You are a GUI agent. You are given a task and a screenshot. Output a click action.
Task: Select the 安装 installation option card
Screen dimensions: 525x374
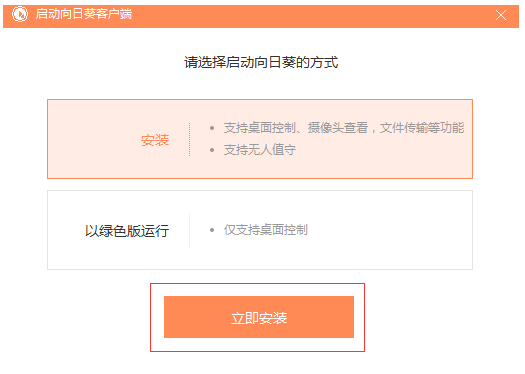coord(260,139)
